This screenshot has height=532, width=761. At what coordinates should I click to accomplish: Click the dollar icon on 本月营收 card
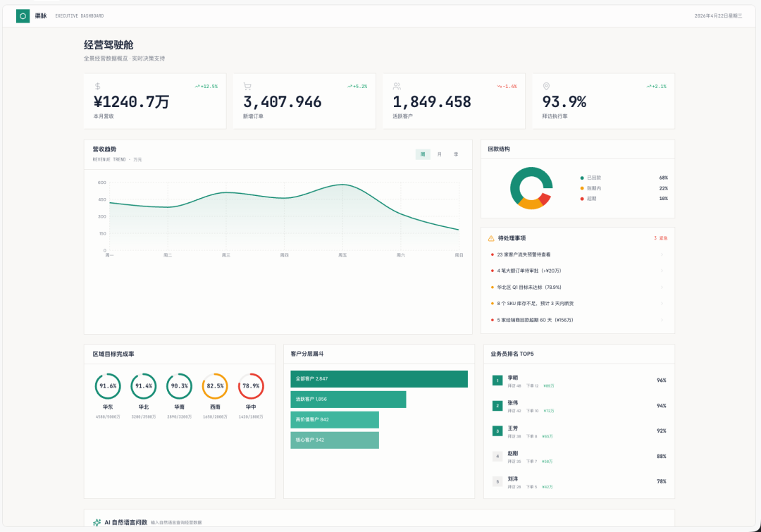[x=97, y=87]
